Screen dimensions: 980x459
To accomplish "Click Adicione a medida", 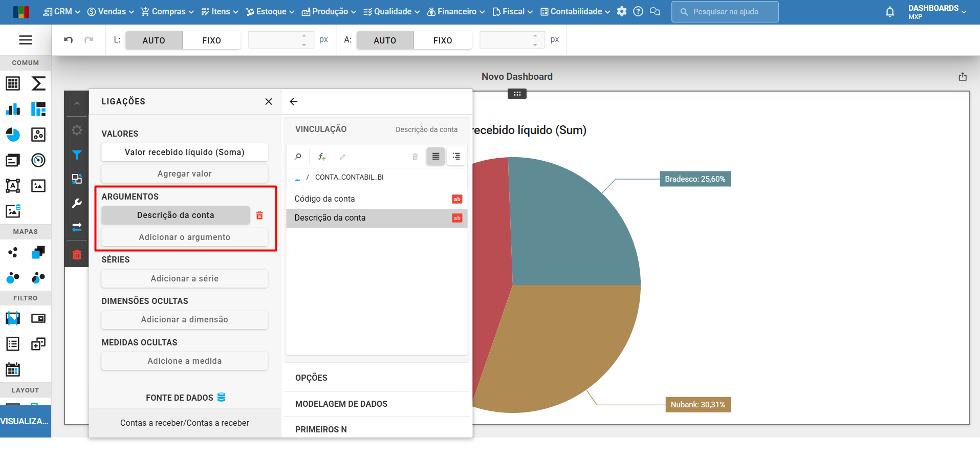I will click(x=185, y=361).
